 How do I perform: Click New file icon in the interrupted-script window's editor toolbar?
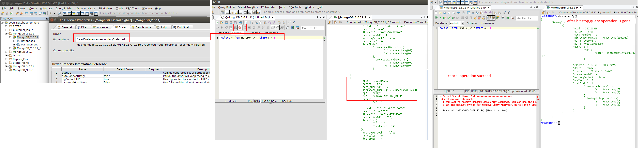[436, 13]
